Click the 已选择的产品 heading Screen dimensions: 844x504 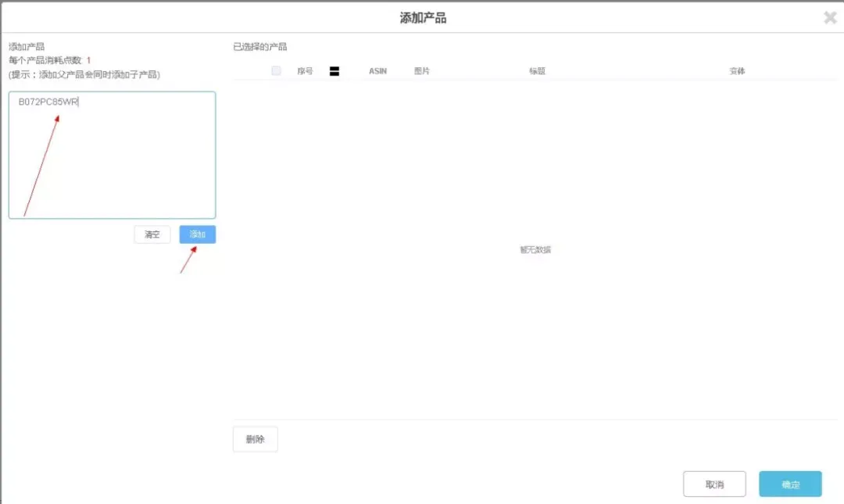260,47
